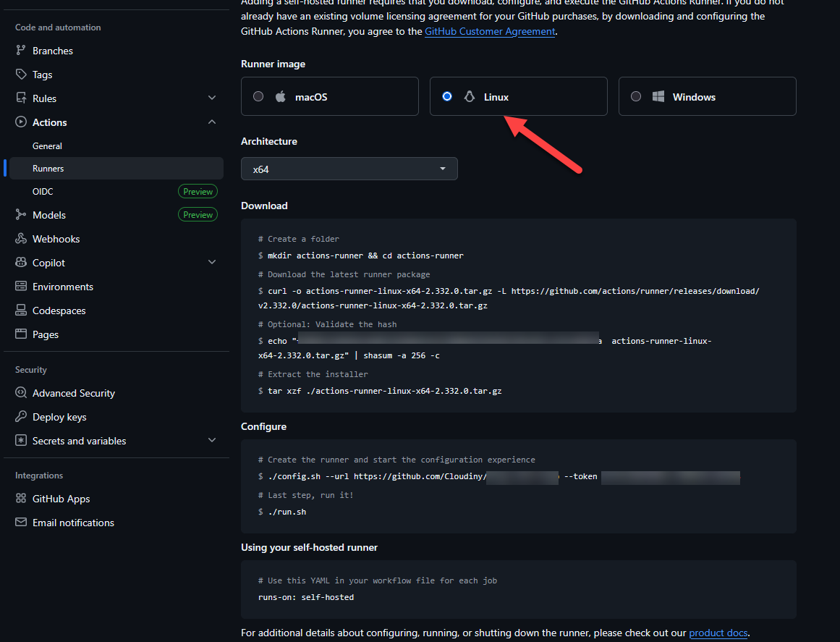Click the Environments icon in sidebar
840x642 pixels.
21,287
